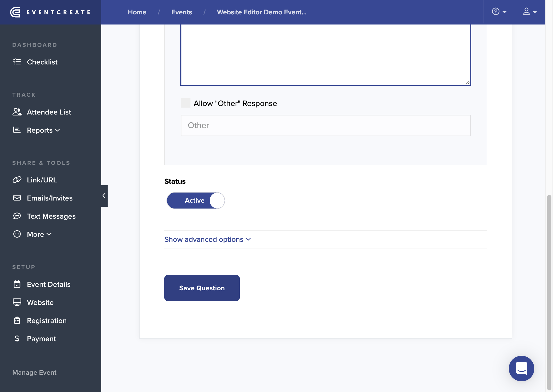The image size is (553, 392).
Task: Open the Text Messages page link
Action: tap(51, 216)
